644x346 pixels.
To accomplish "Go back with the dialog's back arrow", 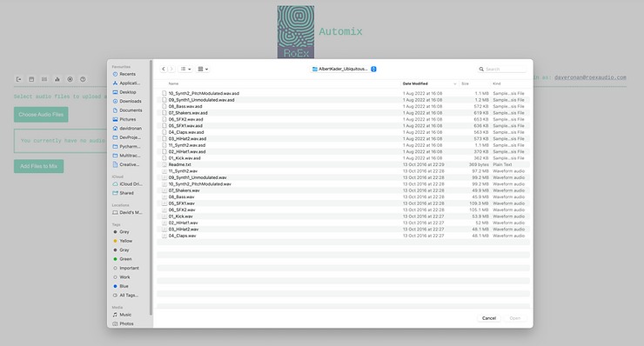I will click(x=164, y=69).
